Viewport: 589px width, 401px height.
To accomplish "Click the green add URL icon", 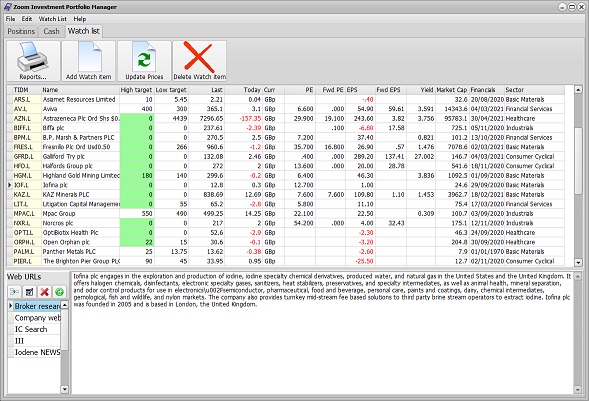I will [59, 292].
